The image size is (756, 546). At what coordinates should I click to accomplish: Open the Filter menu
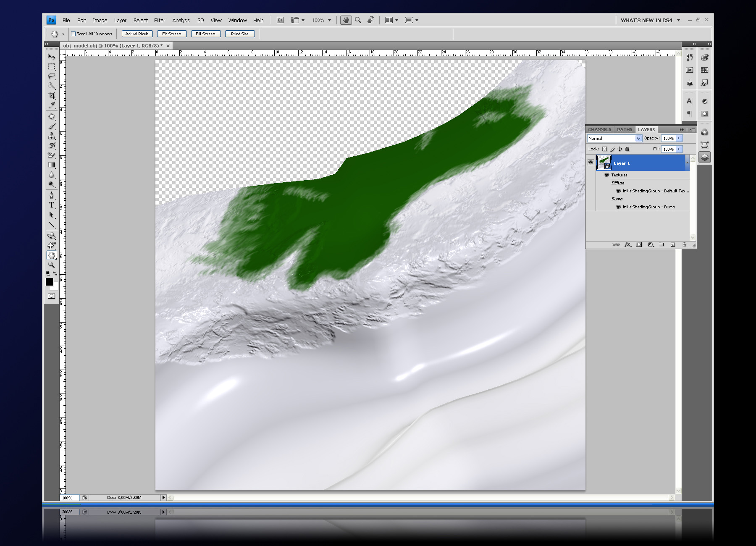[x=159, y=20]
